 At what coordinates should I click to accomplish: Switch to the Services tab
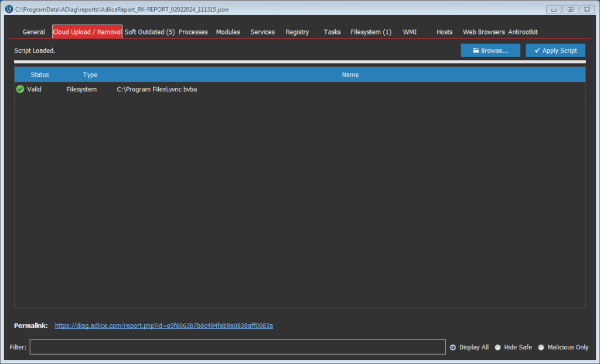tap(262, 32)
